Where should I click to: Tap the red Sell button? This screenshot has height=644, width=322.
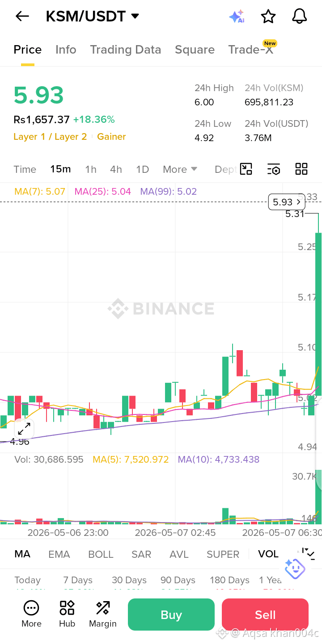point(265,615)
